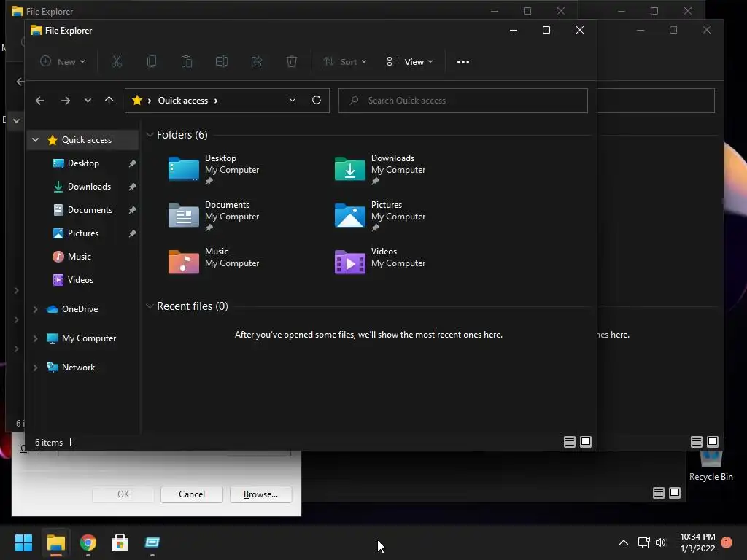This screenshot has width=747, height=560.
Task: Open the clock showing 10:34 PM
Action: pos(697,542)
